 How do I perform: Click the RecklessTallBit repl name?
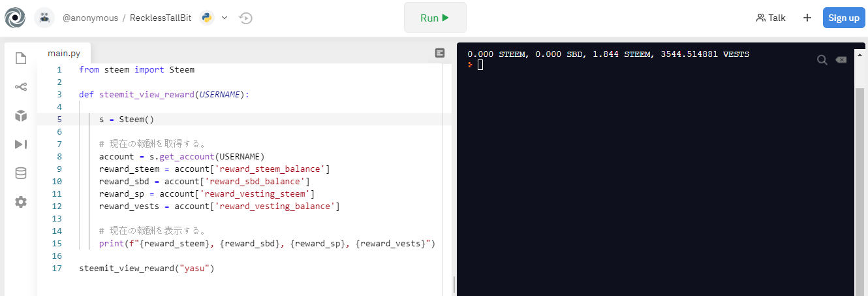pyautogui.click(x=161, y=18)
